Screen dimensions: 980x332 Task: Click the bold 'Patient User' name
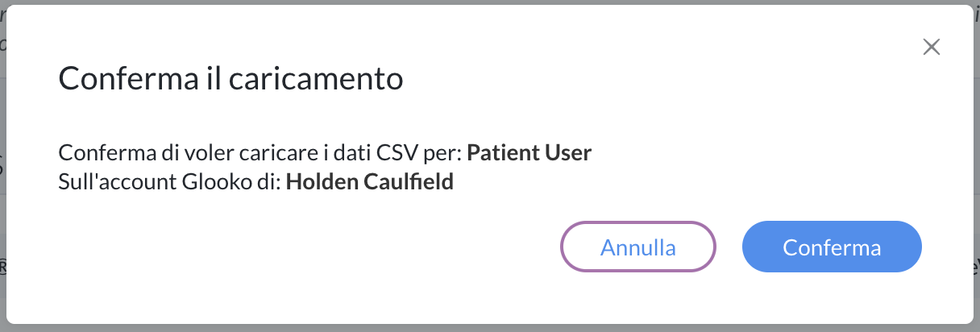(529, 153)
